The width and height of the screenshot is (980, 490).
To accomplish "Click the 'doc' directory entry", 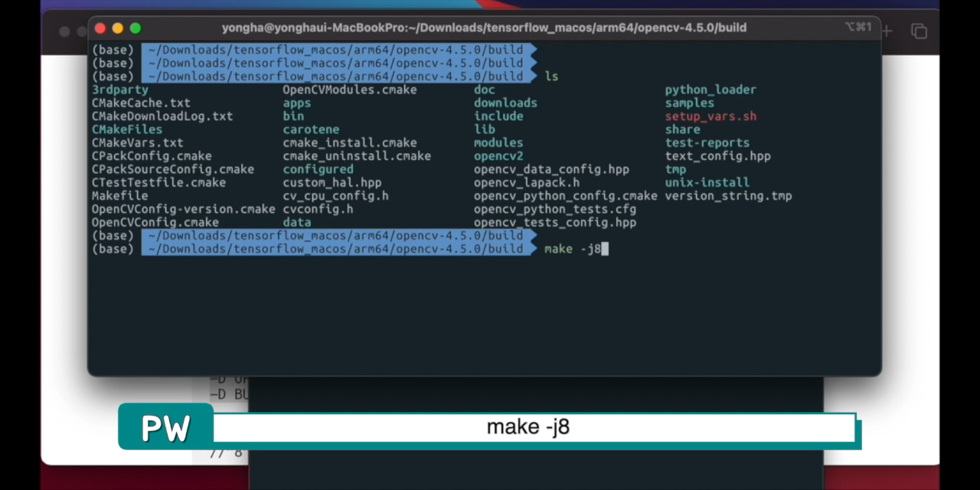I will click(x=485, y=90).
